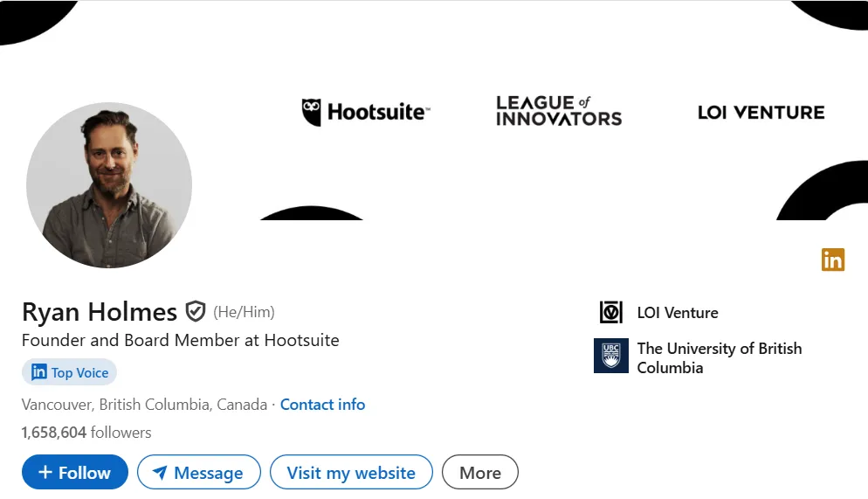Click the verification shield beside Ryan Holmes
This screenshot has height=499, width=868.
click(x=196, y=311)
